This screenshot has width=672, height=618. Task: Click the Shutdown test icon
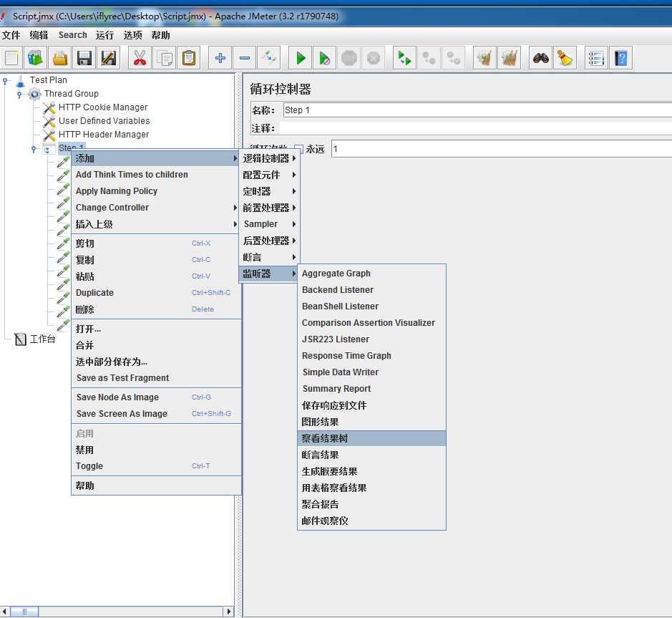click(374, 58)
